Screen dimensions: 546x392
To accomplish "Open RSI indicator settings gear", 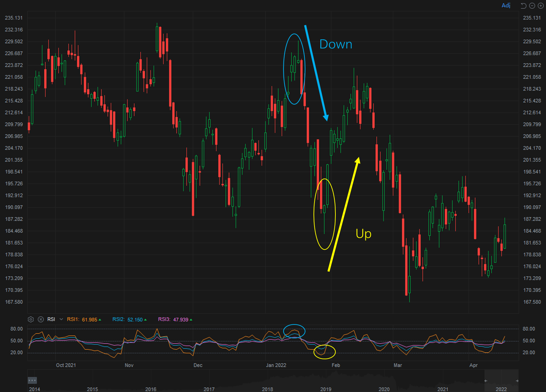I will click(x=31, y=319).
